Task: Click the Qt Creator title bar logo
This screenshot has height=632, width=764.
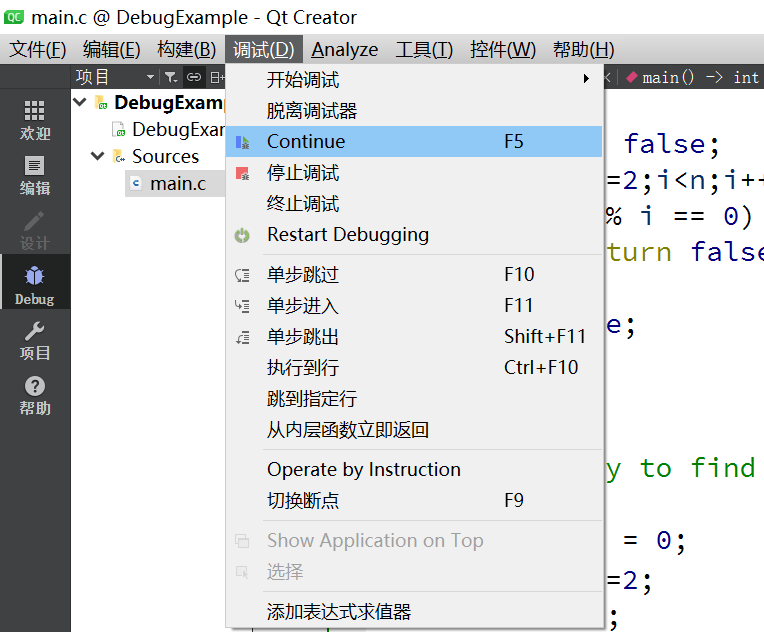Action: point(13,18)
